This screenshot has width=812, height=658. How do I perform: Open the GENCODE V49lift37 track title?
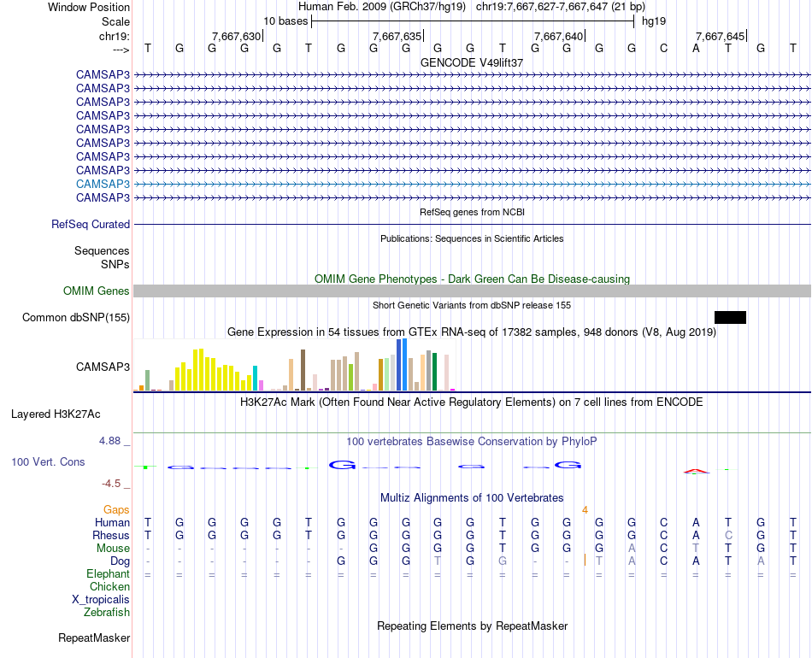[472, 62]
